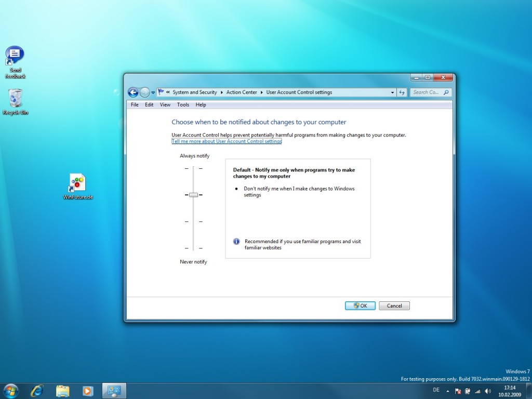Set slider to third notch tick
The image size is (532, 399).
[x=193, y=221]
